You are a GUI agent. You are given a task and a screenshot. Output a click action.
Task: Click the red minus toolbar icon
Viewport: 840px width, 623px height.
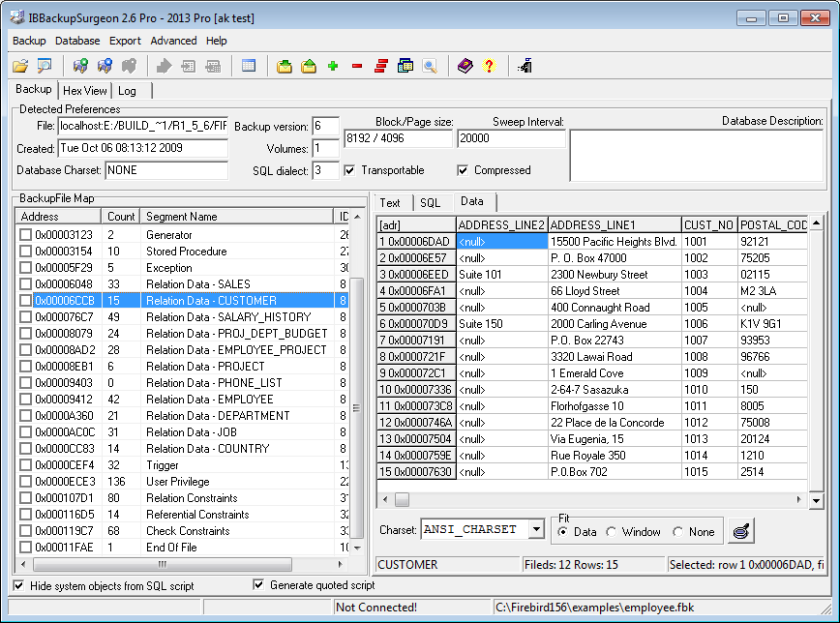click(357, 67)
